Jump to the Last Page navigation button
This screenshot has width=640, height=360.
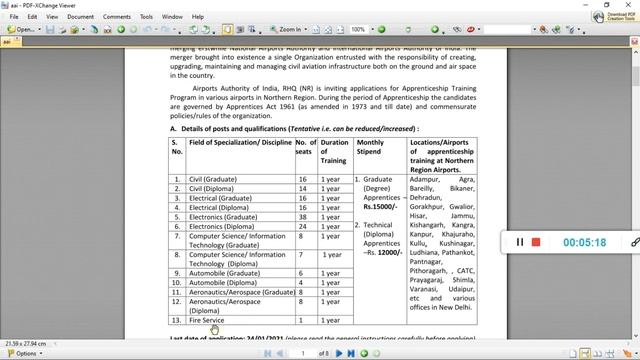click(351, 353)
